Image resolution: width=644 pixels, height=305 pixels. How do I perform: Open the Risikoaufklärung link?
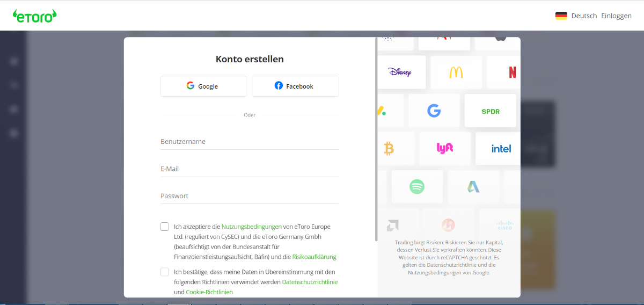pyautogui.click(x=314, y=257)
